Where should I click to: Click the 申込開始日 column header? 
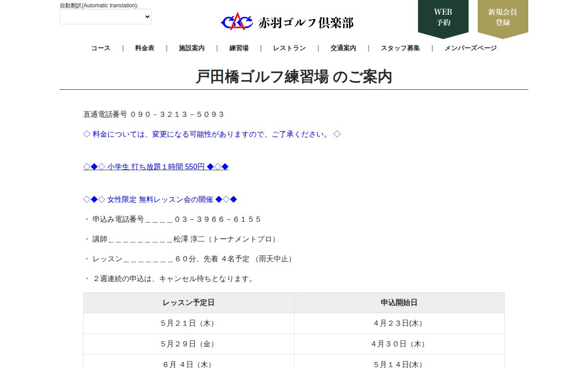point(399,303)
